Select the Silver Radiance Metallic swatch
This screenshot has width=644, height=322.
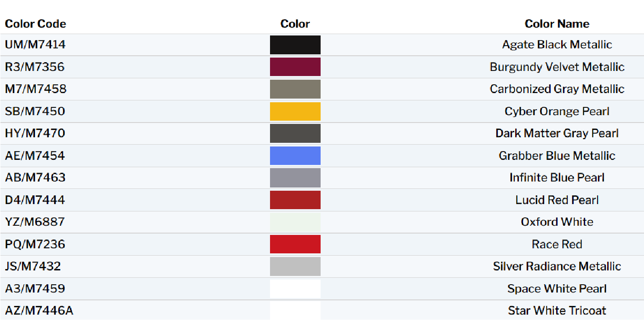click(295, 266)
